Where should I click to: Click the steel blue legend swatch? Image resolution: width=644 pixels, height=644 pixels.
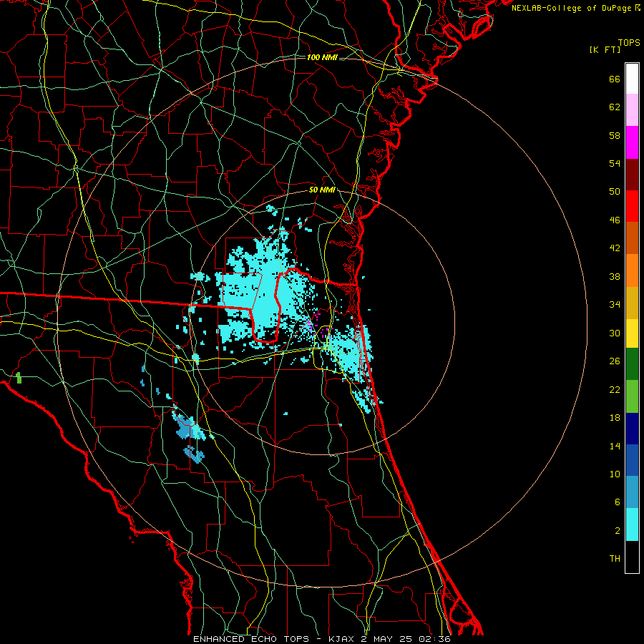(632, 492)
